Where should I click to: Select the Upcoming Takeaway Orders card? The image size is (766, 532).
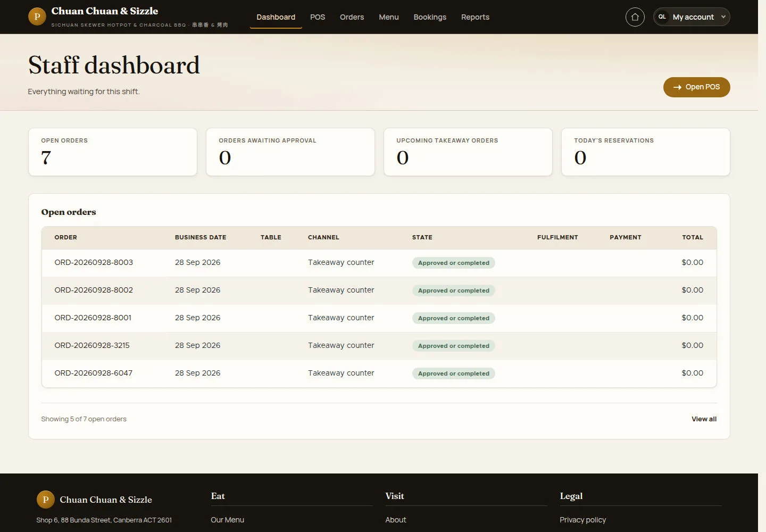pos(468,152)
